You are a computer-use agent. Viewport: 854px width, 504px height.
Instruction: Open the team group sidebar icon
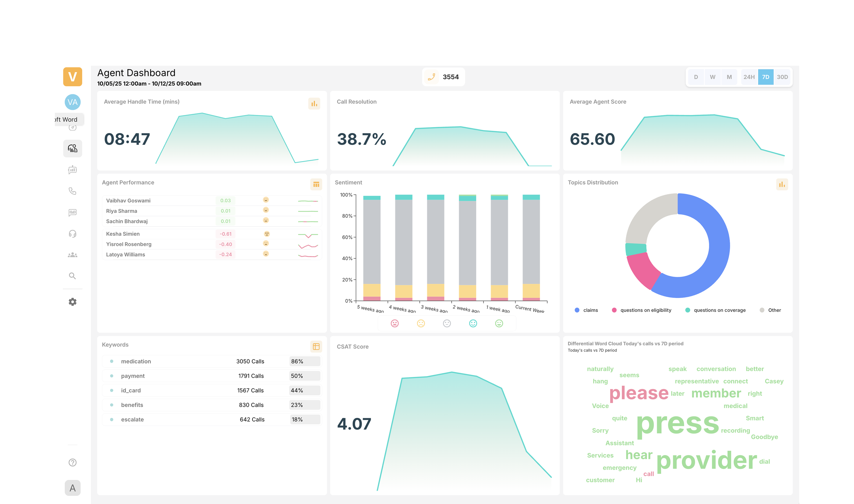(72, 255)
